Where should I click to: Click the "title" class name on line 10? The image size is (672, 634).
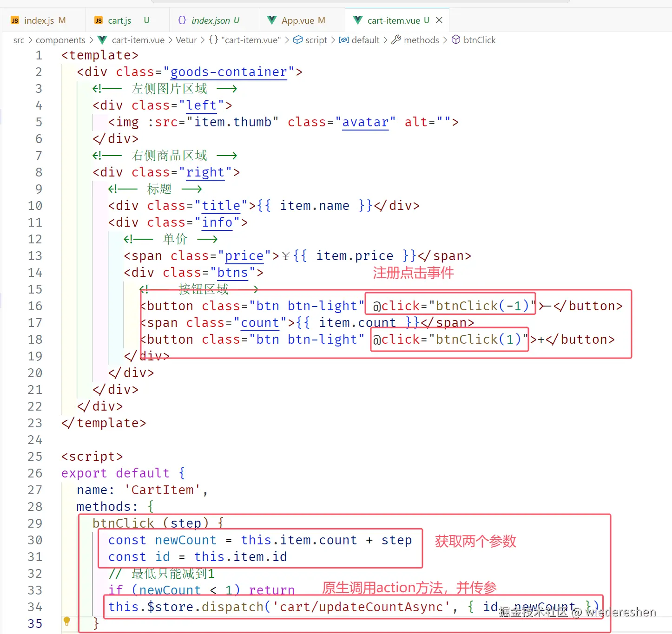(x=221, y=206)
